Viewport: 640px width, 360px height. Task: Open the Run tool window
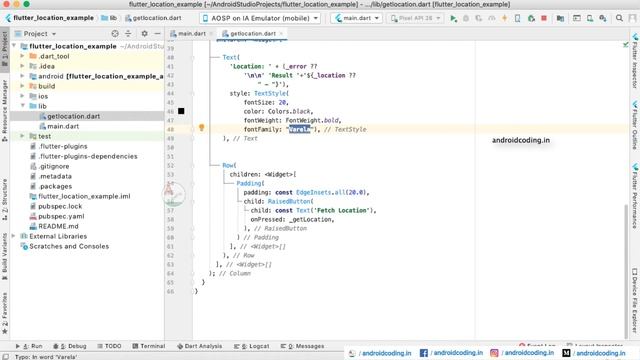pos(29,346)
